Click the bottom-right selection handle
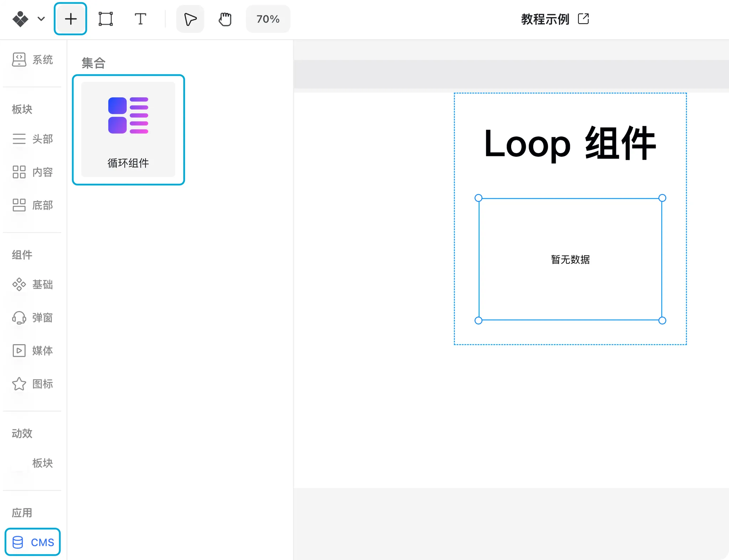 click(662, 320)
